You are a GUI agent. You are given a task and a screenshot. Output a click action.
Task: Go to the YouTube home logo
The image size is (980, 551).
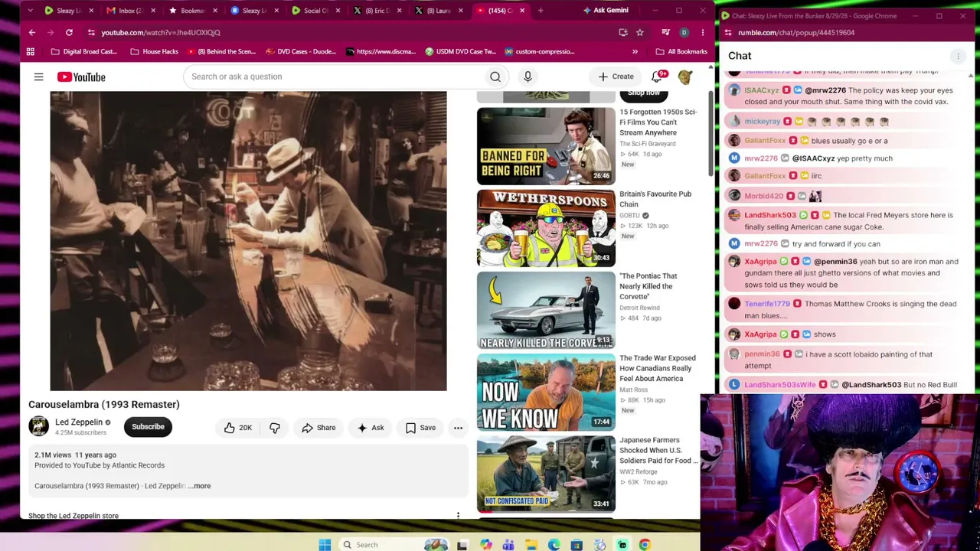tap(81, 77)
